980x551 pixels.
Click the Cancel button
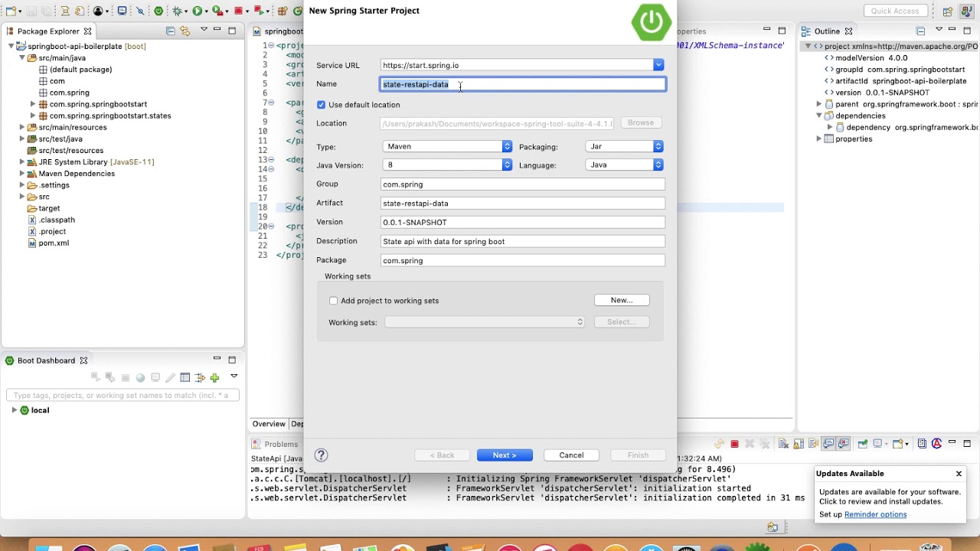tap(571, 455)
